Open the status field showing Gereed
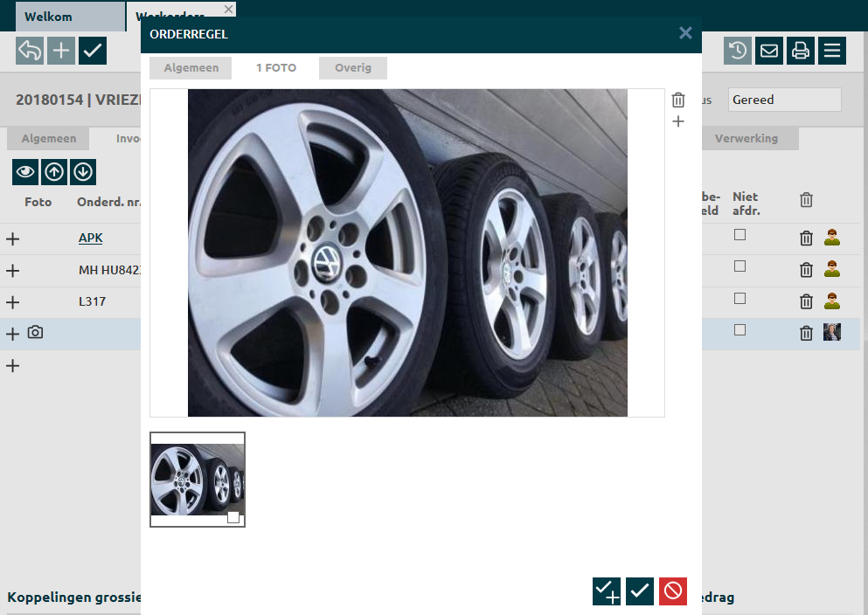 coord(784,100)
